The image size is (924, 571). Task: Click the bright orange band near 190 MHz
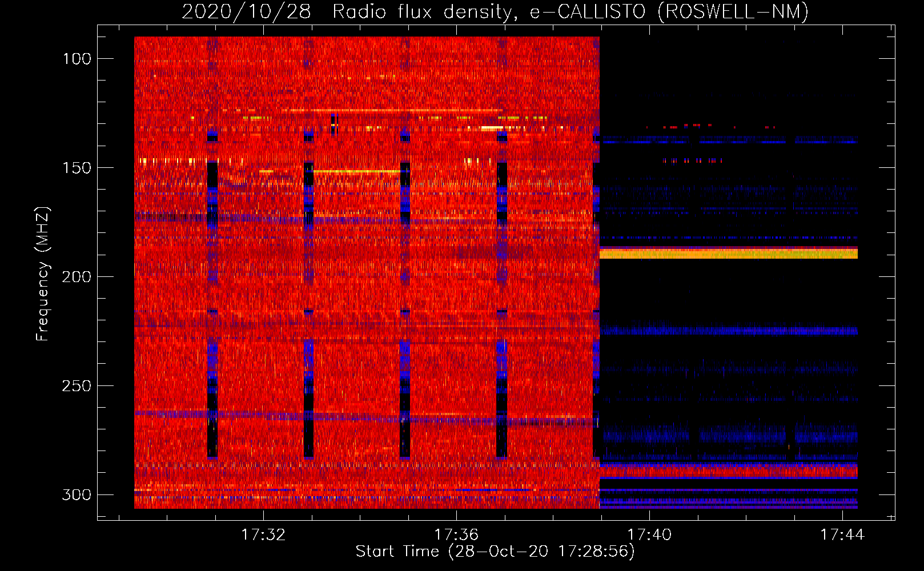[728, 254]
